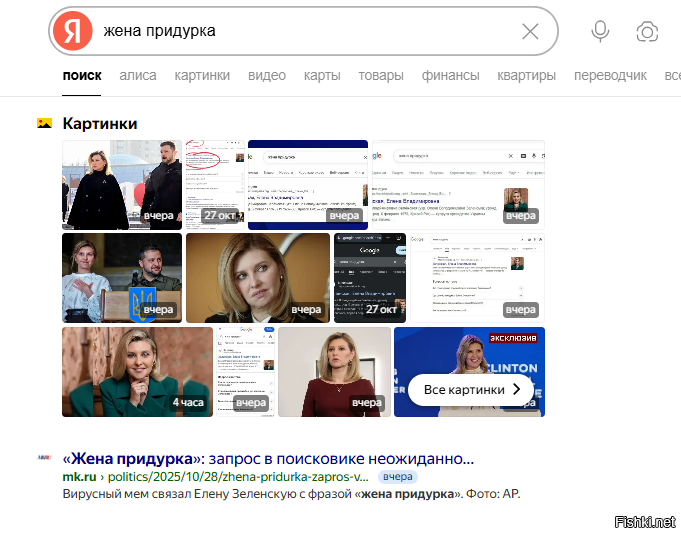Select the товары tab
Image resolution: width=681 pixels, height=534 pixels.
(381, 75)
